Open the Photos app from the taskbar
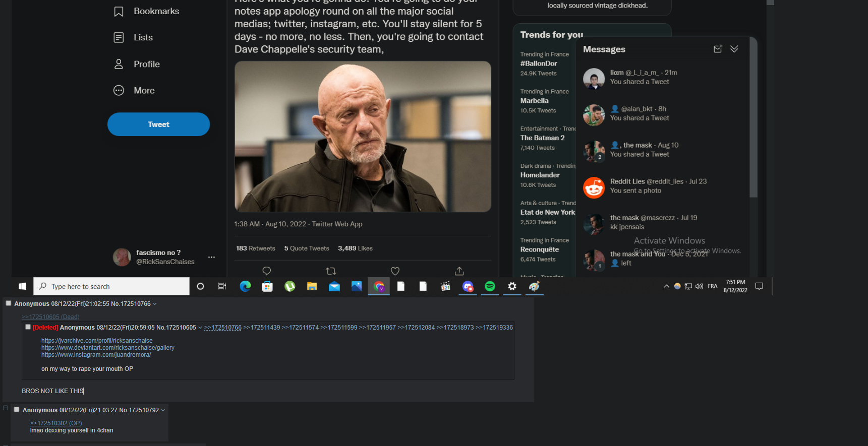The height and width of the screenshot is (446, 868). point(356,286)
